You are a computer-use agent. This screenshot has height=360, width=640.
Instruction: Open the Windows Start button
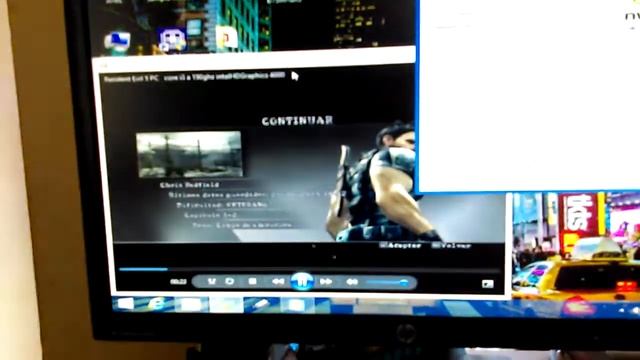(x=125, y=304)
